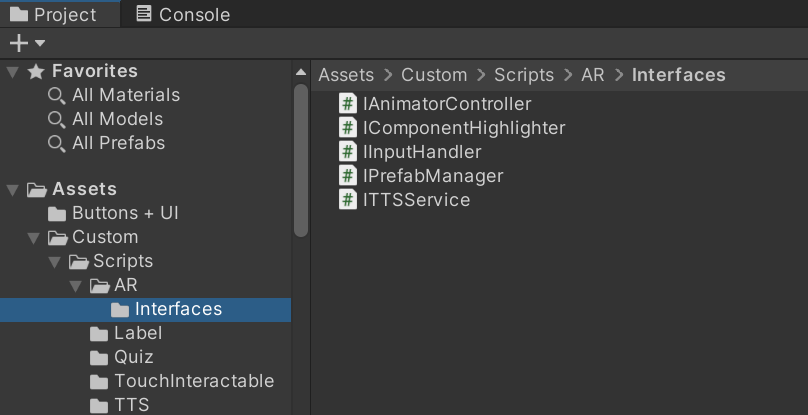
Task: Click the plus create asset button
Action: click(x=19, y=43)
